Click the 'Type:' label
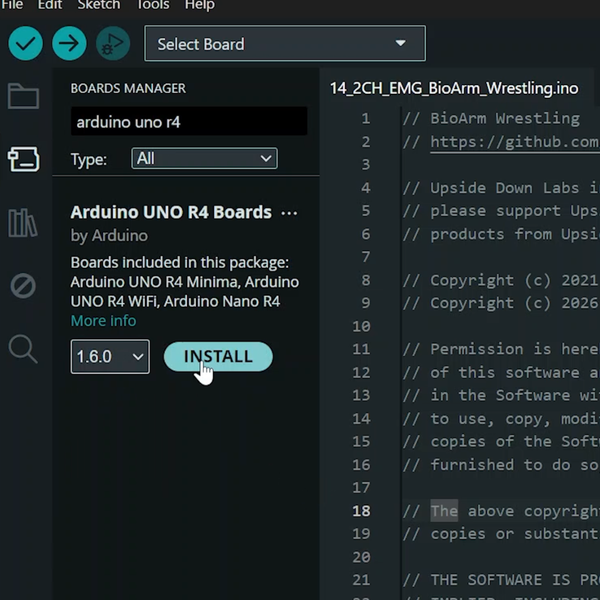This screenshot has width=600, height=600. (x=89, y=160)
